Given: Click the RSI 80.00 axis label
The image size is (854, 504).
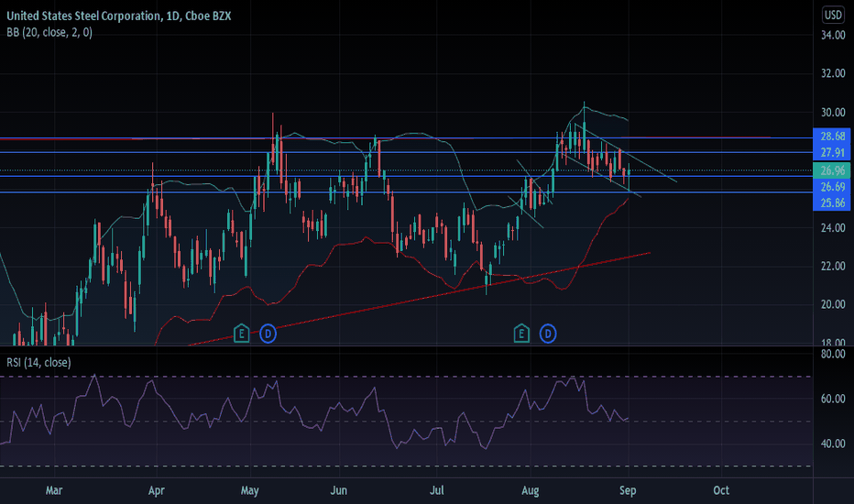Looking at the screenshot, I should click(833, 354).
